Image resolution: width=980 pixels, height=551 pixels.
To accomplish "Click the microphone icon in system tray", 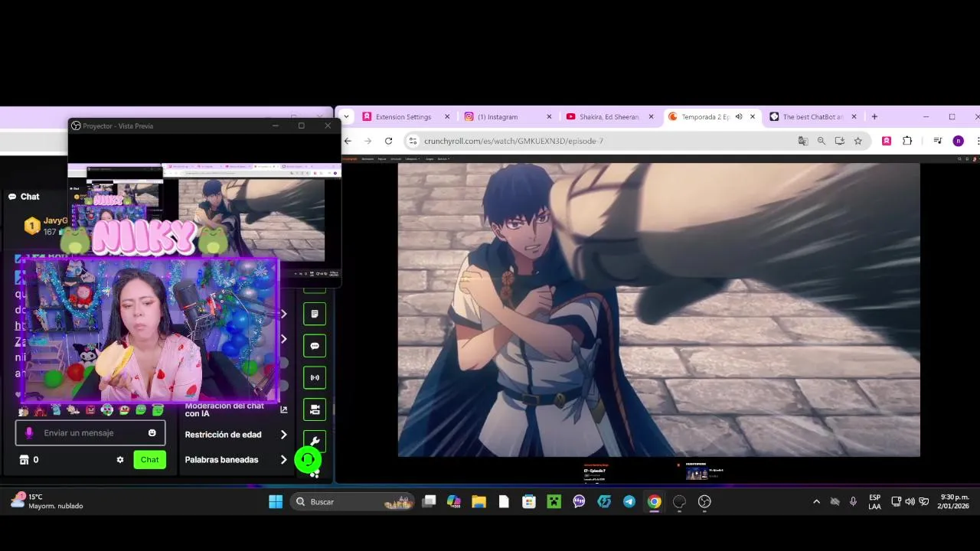I will coord(853,502).
